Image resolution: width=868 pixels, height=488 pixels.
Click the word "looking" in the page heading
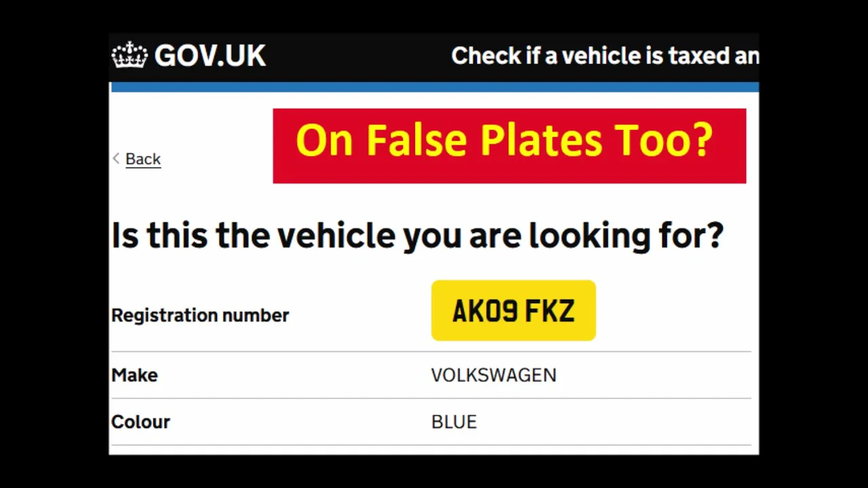[589, 236]
